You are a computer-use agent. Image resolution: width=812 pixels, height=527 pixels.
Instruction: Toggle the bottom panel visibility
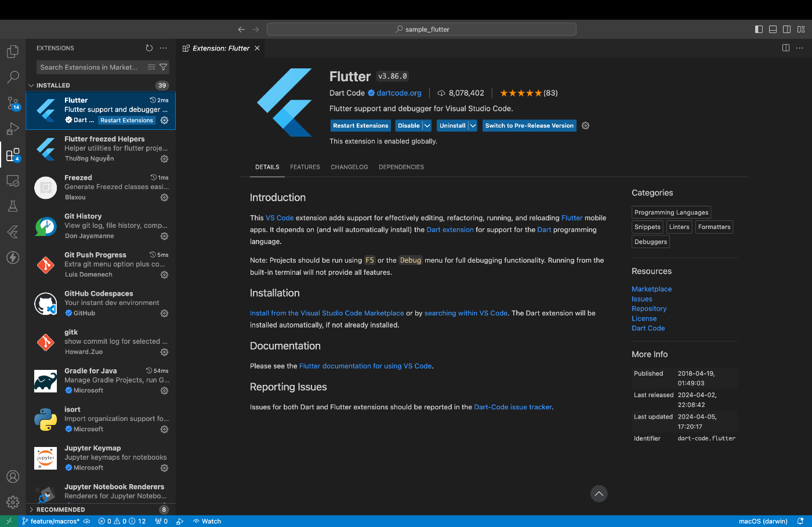(773, 29)
